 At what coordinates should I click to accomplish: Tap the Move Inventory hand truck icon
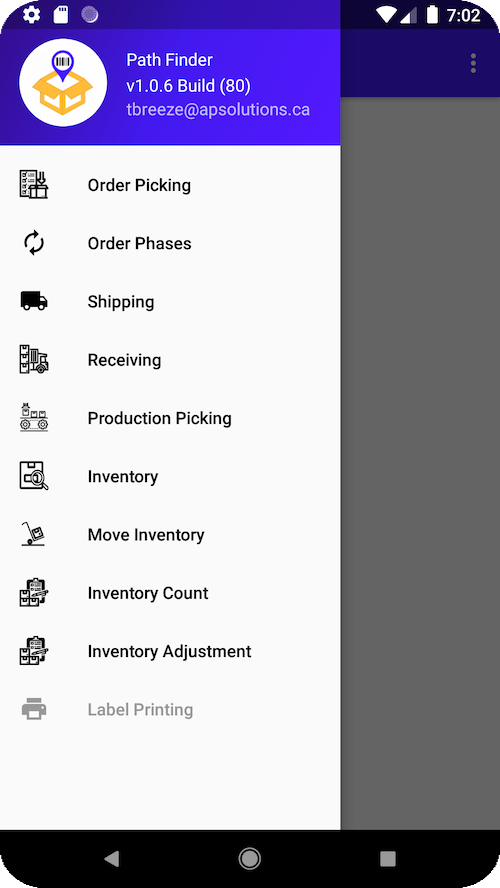point(33,534)
